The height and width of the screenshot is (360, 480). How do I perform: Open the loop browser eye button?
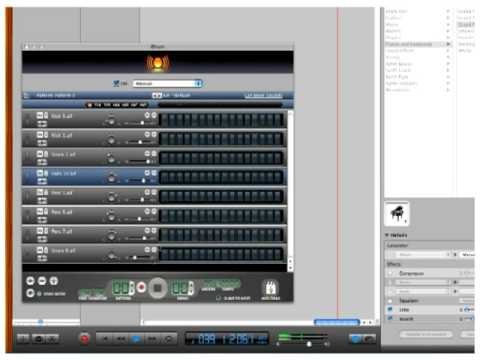pyautogui.click(x=39, y=339)
